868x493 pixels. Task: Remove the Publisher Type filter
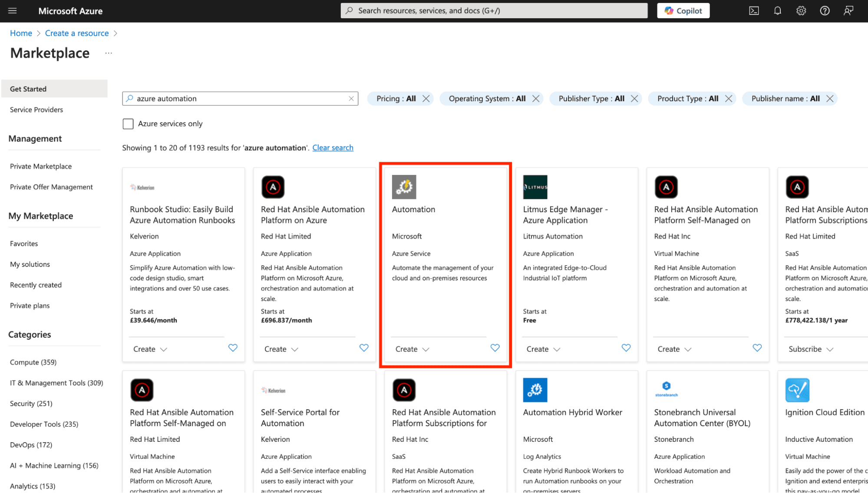pos(634,99)
